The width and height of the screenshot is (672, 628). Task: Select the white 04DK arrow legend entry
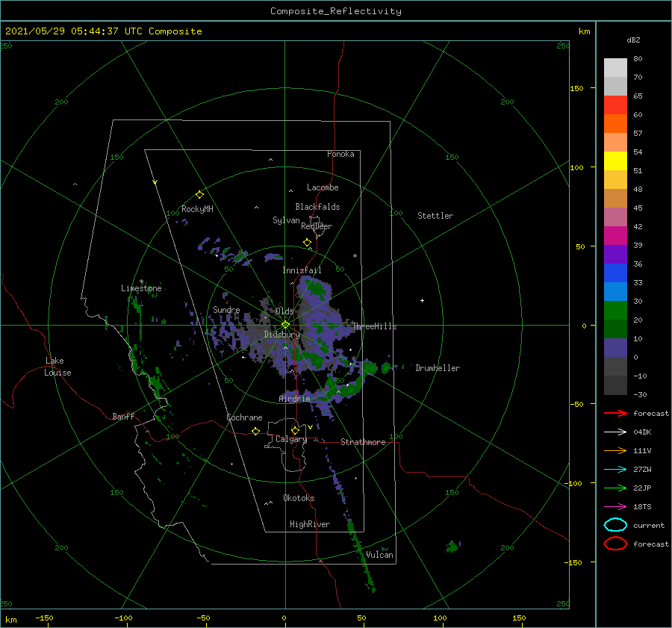pos(615,432)
